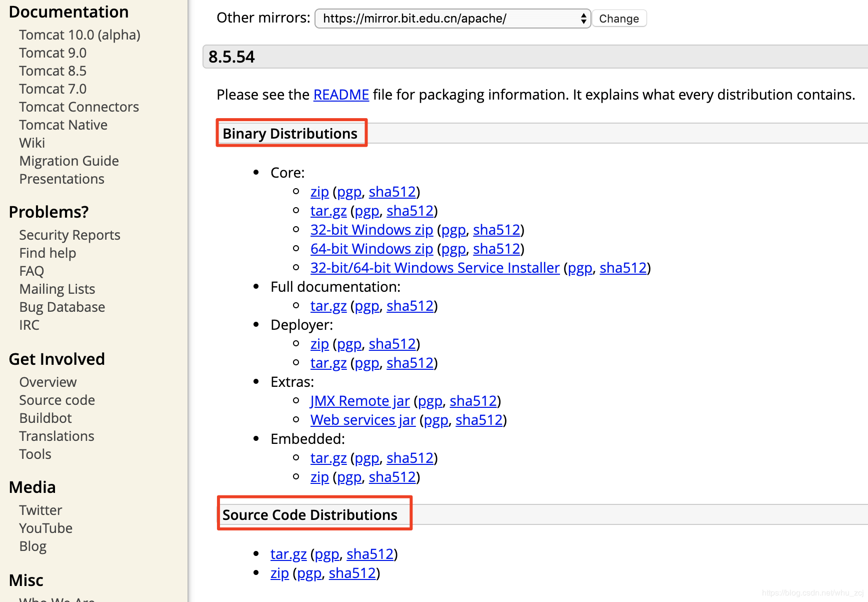Download the Web services jar
The image size is (868, 602).
[363, 420]
